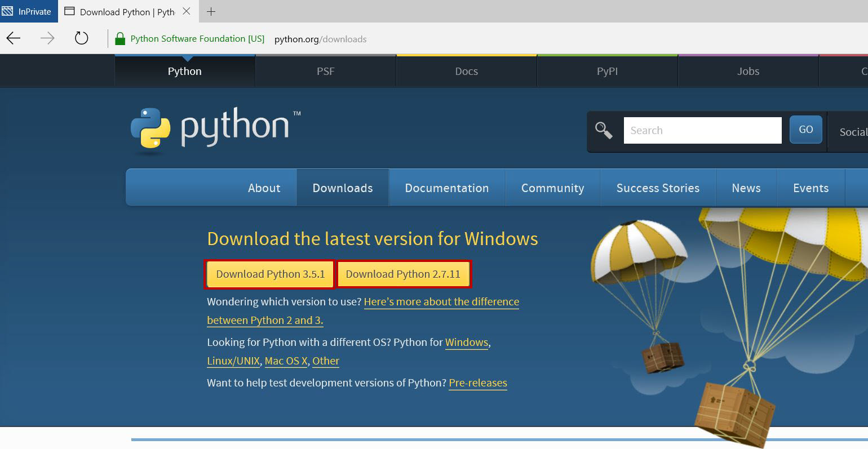868x449 pixels.
Task: Open the Jobs top navigation tab
Action: pyautogui.click(x=749, y=71)
